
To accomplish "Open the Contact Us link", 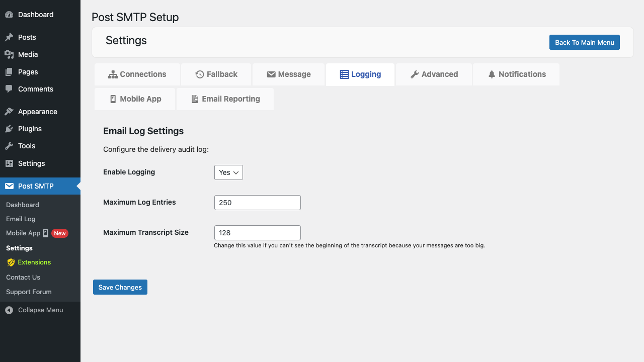I will coord(23,278).
